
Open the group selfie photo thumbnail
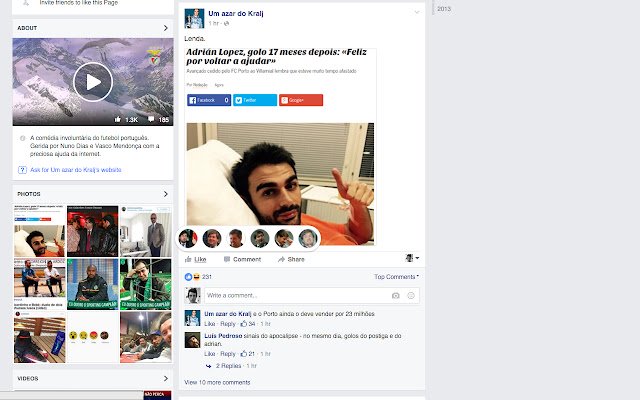point(146,337)
